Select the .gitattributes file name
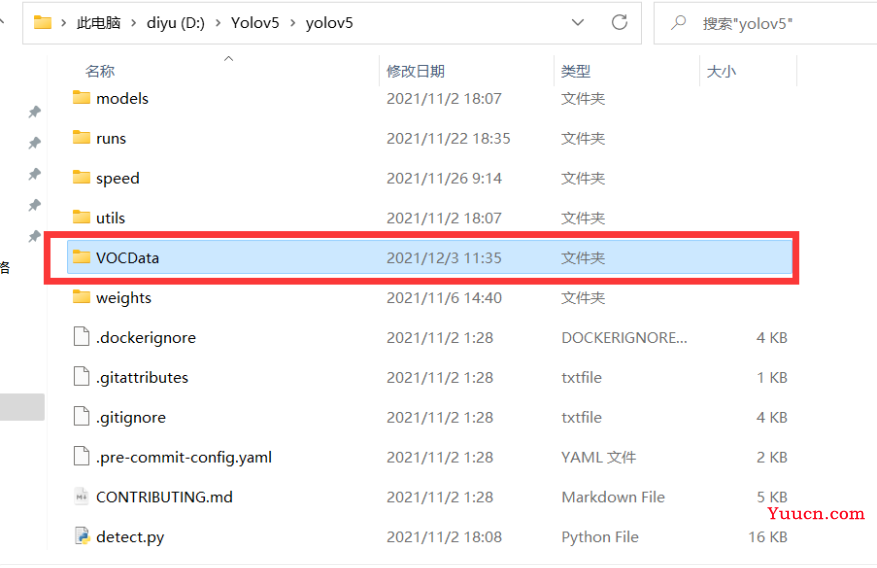The image size is (877, 568). 142,377
